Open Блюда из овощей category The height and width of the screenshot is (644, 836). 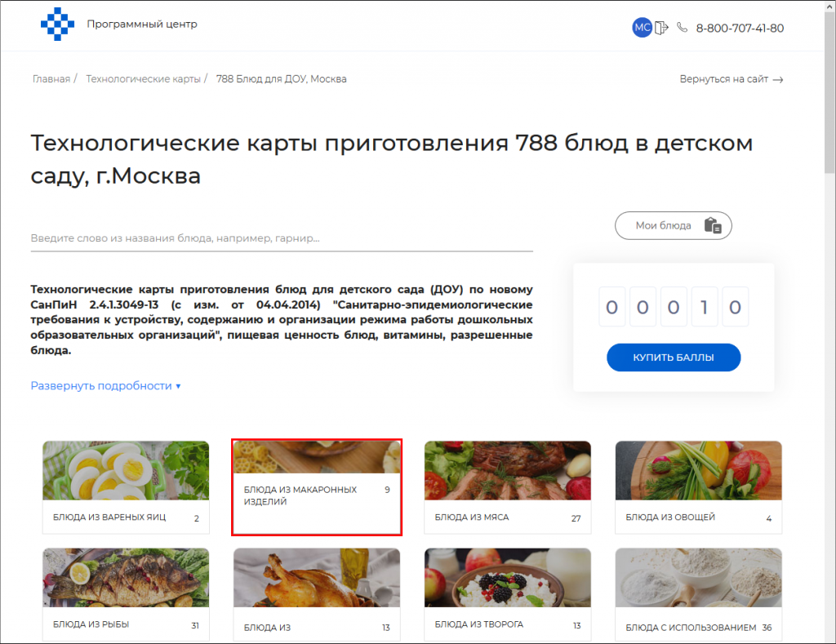pyautogui.click(x=699, y=487)
